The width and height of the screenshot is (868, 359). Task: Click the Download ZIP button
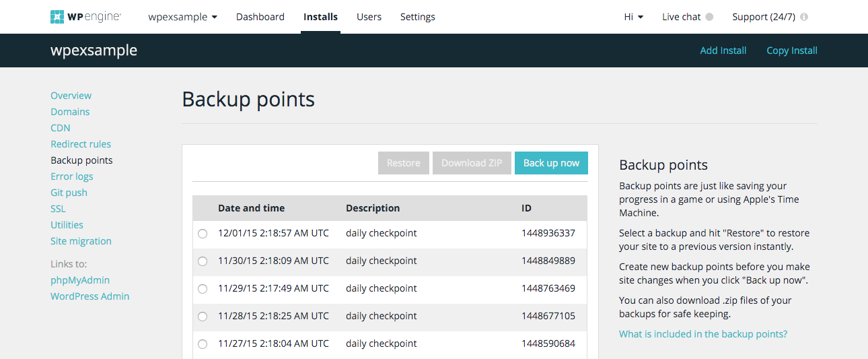(472, 163)
